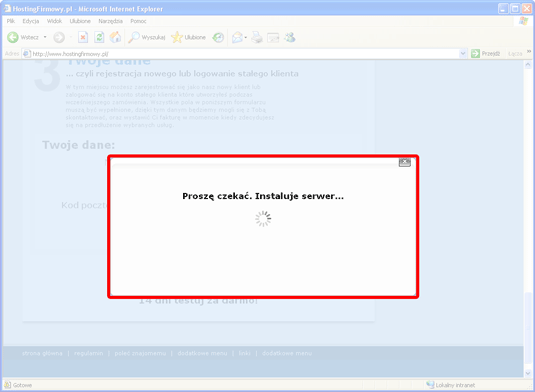Image resolution: width=535 pixels, height=392 pixels.
Task: Expand the Mail icon dropdown arrow
Action: pos(246,38)
